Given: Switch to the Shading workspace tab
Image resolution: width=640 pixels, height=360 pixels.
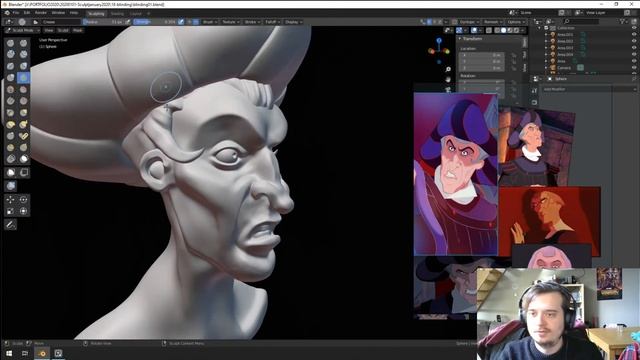Looking at the screenshot, I should [117, 13].
